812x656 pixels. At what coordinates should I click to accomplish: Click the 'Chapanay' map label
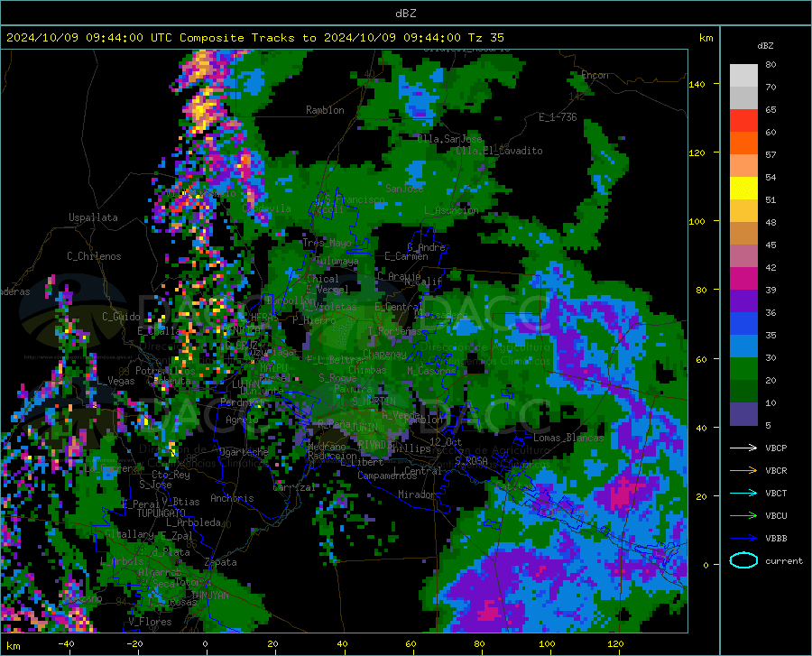tap(384, 354)
